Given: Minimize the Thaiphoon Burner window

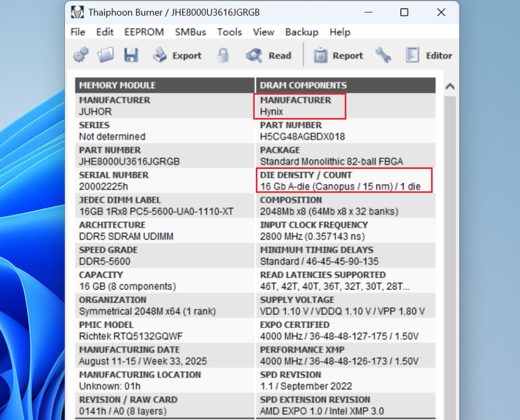Looking at the screenshot, I should 368,12.
